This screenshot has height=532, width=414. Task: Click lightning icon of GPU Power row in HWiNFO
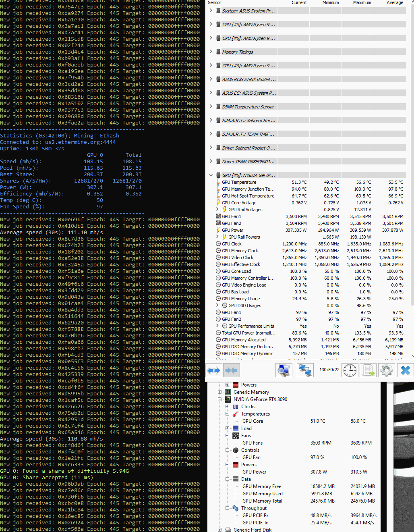coord(218,230)
